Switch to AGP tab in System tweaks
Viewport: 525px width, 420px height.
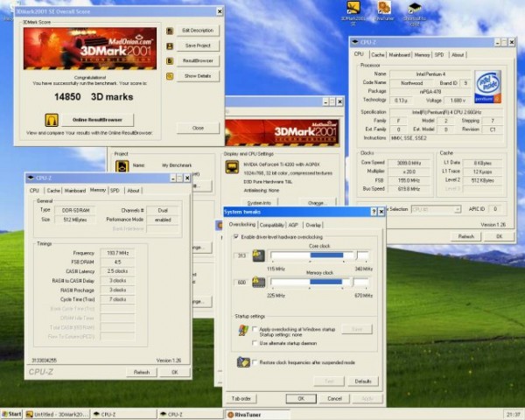tap(293, 225)
